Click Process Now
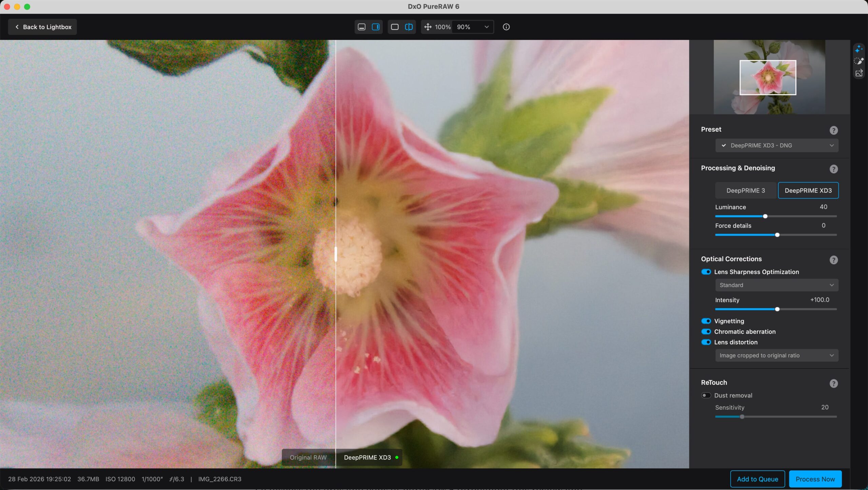Screen dimensions: 868x490 coord(815,479)
